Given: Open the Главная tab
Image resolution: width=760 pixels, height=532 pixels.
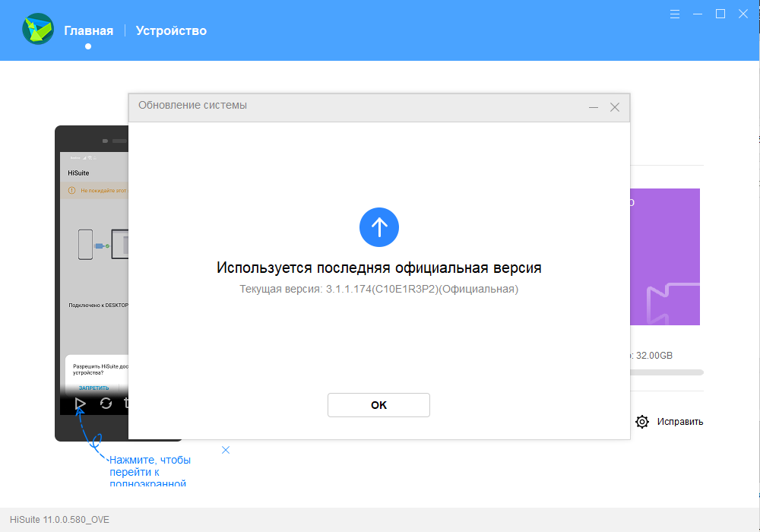Looking at the screenshot, I should tap(89, 30).
